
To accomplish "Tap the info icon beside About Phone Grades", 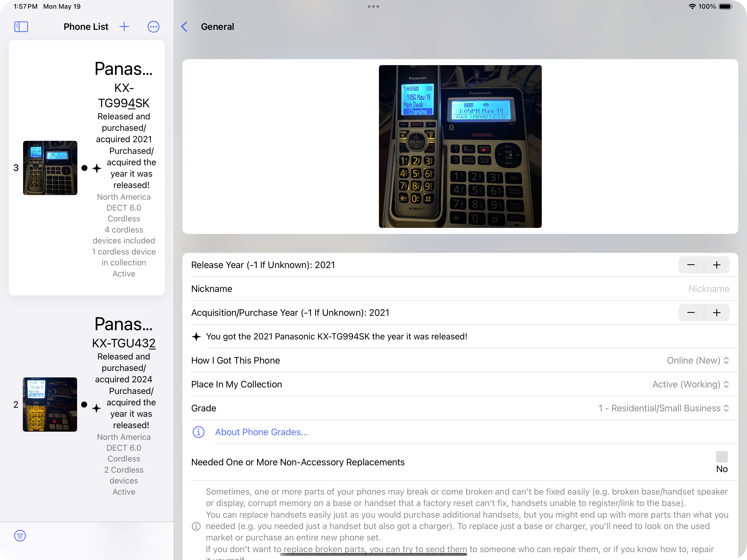I will coord(199,432).
